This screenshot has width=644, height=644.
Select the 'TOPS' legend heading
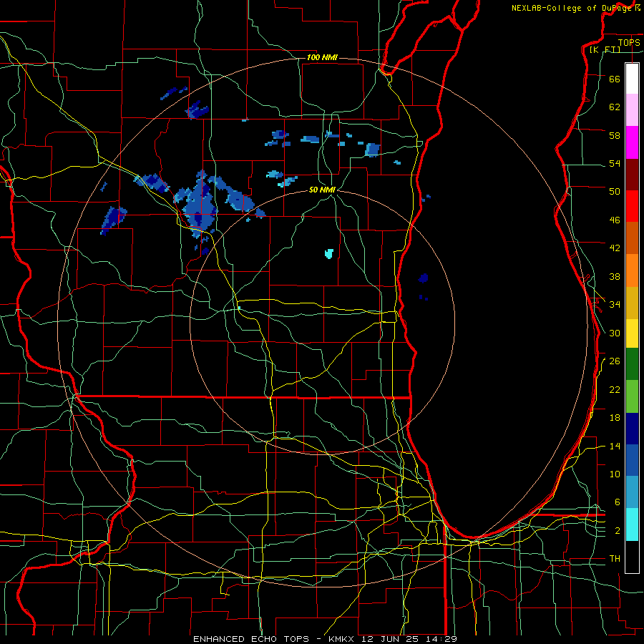[x=629, y=42]
